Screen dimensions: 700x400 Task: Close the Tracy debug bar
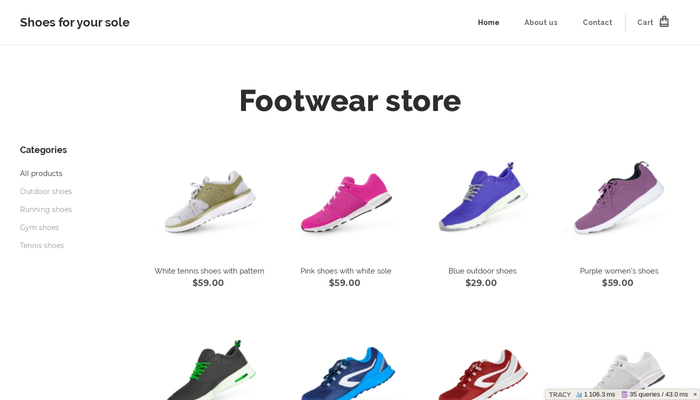(695, 395)
